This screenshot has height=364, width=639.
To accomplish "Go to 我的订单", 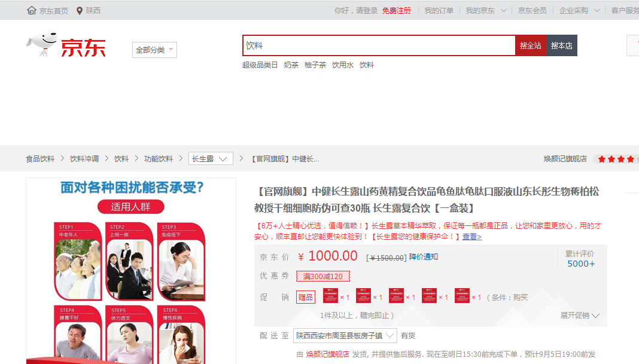I will (439, 11).
